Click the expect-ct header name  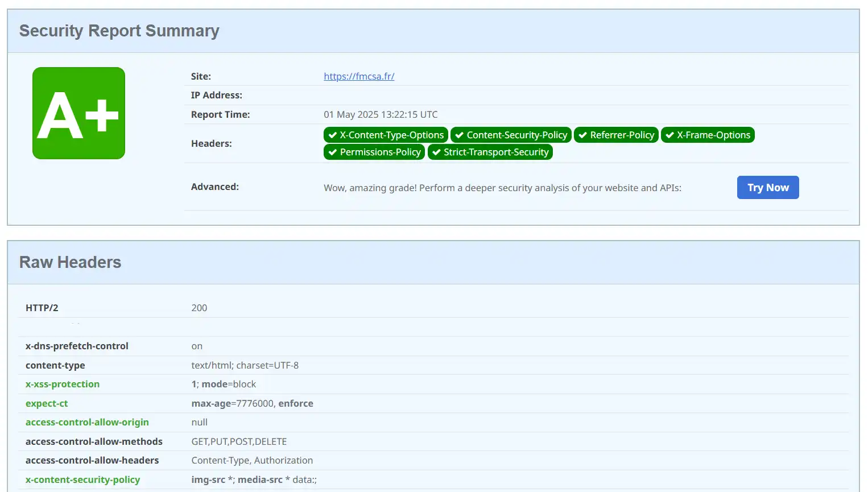47,403
